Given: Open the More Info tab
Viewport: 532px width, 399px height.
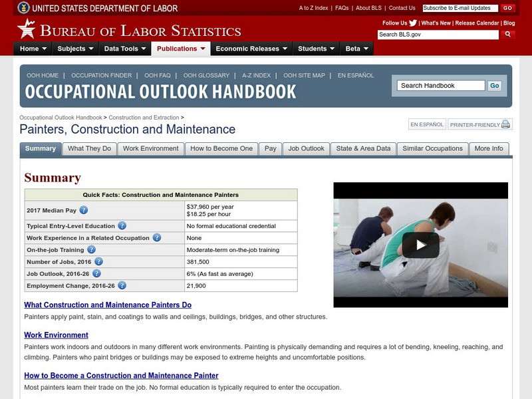Looking at the screenshot, I should [489, 148].
